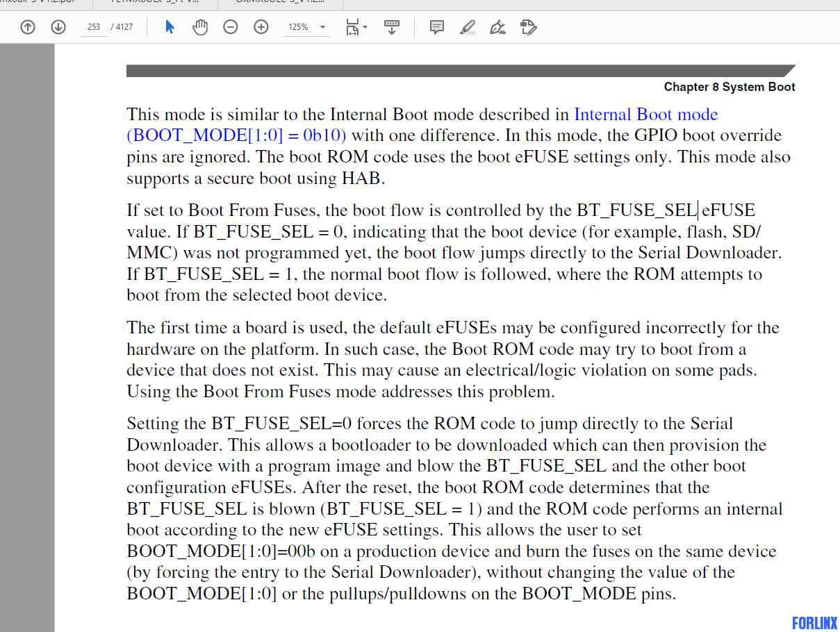Zoom out with the minus button
Screen dimensions: 840x632
[231, 28]
